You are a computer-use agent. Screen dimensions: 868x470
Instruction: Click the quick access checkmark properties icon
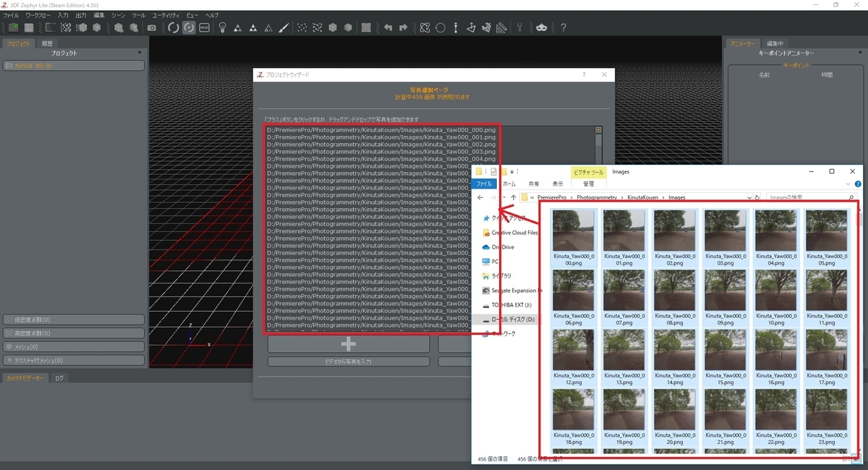pyautogui.click(x=493, y=172)
